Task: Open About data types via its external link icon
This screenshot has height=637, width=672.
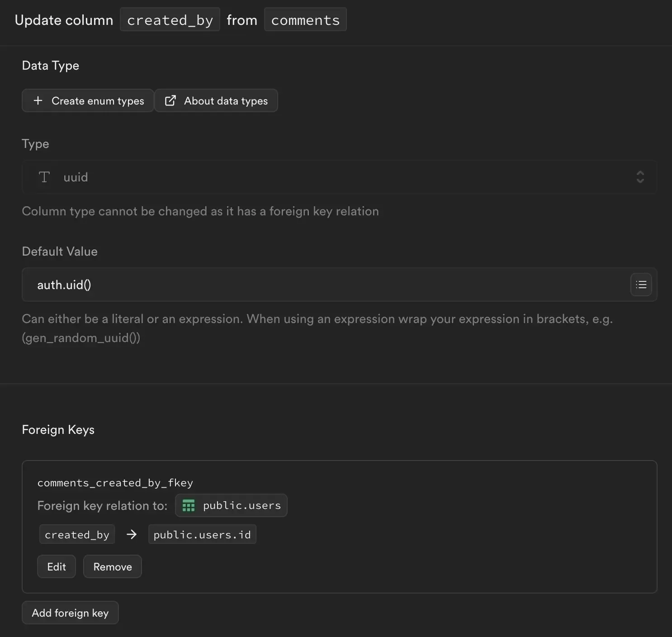Action: 170,100
